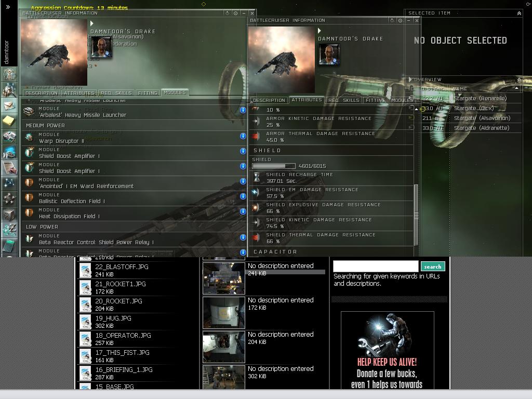Open Req. Skills tab in left window
This screenshot has height=399, width=532.
coord(116,93)
